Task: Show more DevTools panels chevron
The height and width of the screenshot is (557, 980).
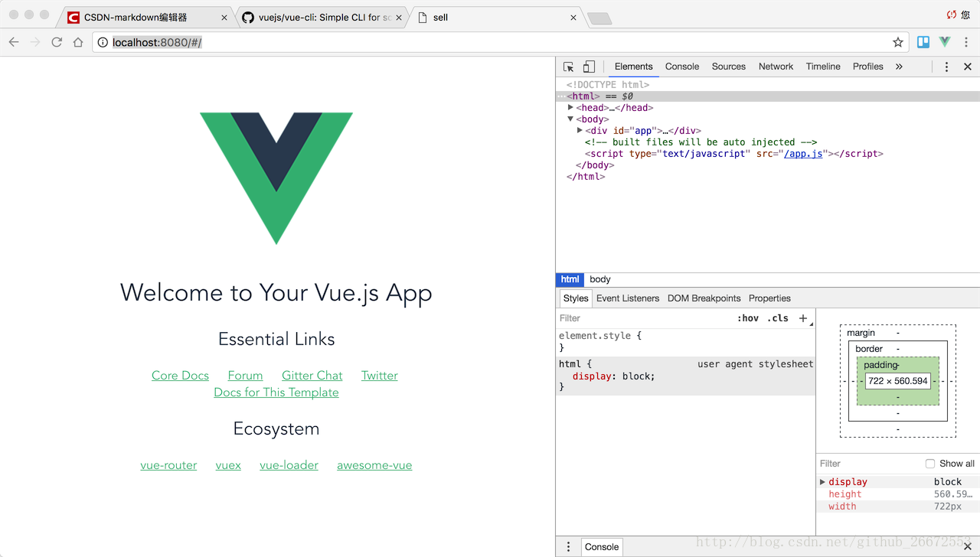Action: click(x=899, y=67)
